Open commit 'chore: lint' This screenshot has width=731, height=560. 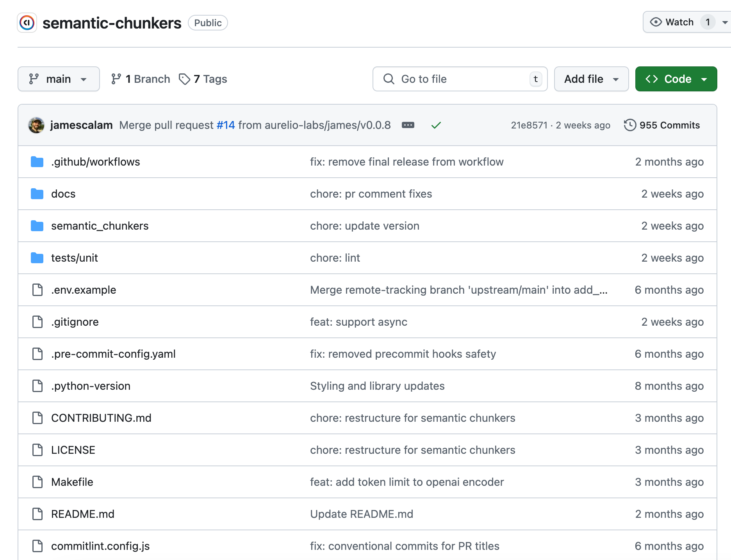[335, 258]
